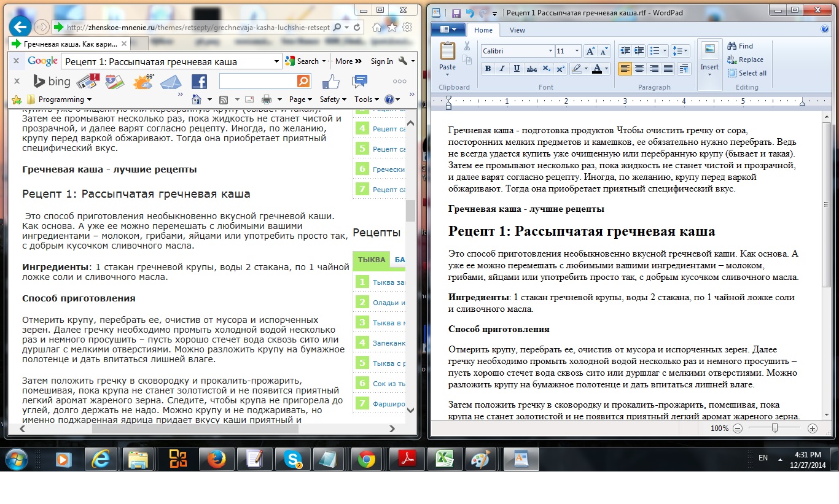
Task: Open the Google toolbar search box dropdown
Action: (x=276, y=61)
